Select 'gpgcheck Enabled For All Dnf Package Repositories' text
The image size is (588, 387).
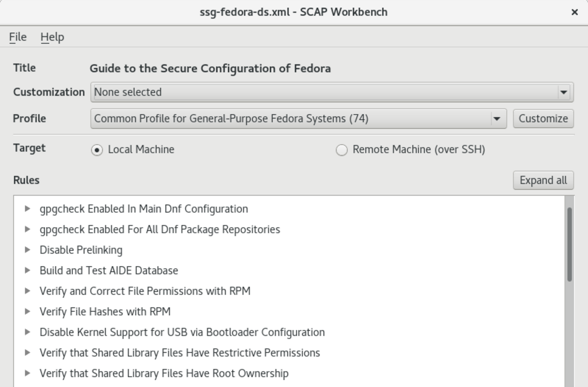(x=160, y=229)
